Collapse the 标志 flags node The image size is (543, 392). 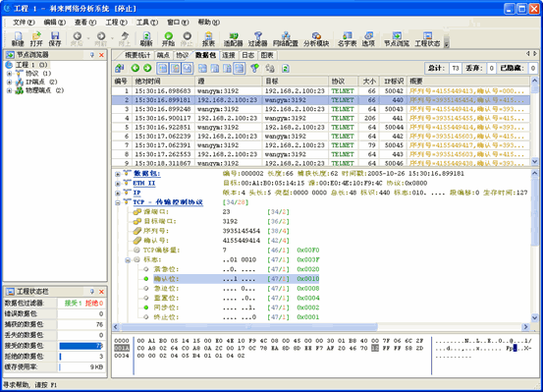point(128,260)
